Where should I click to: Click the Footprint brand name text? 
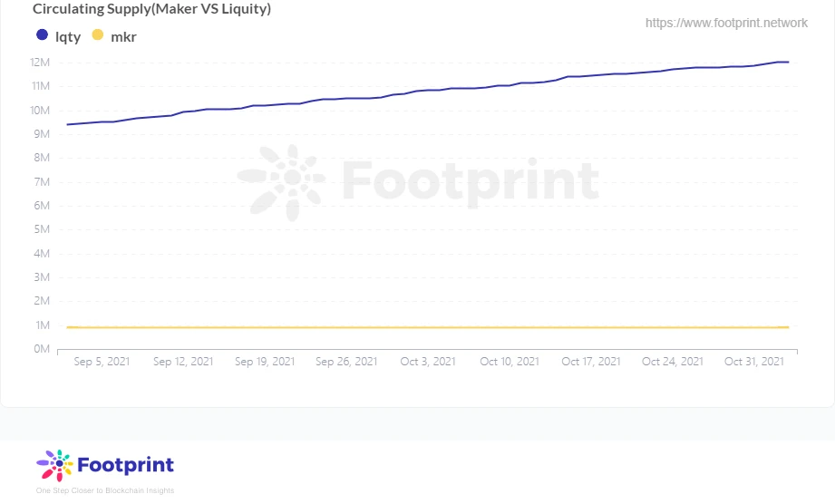point(125,465)
